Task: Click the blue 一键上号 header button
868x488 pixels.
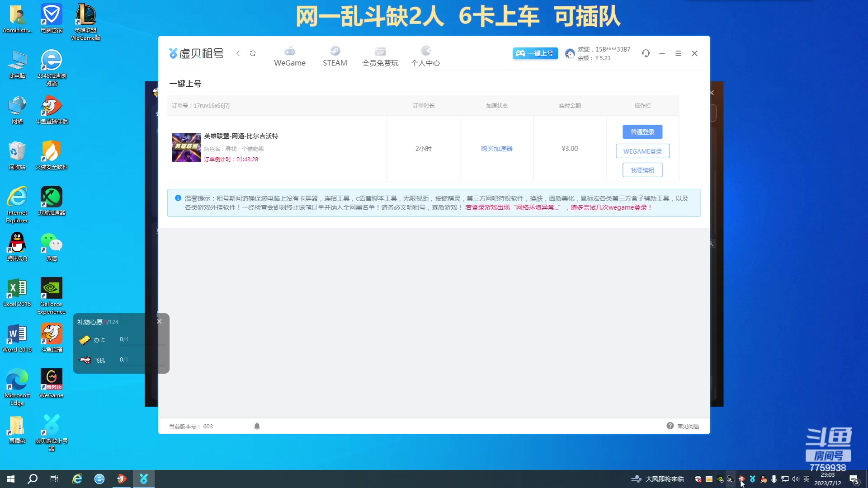Action: [x=535, y=53]
